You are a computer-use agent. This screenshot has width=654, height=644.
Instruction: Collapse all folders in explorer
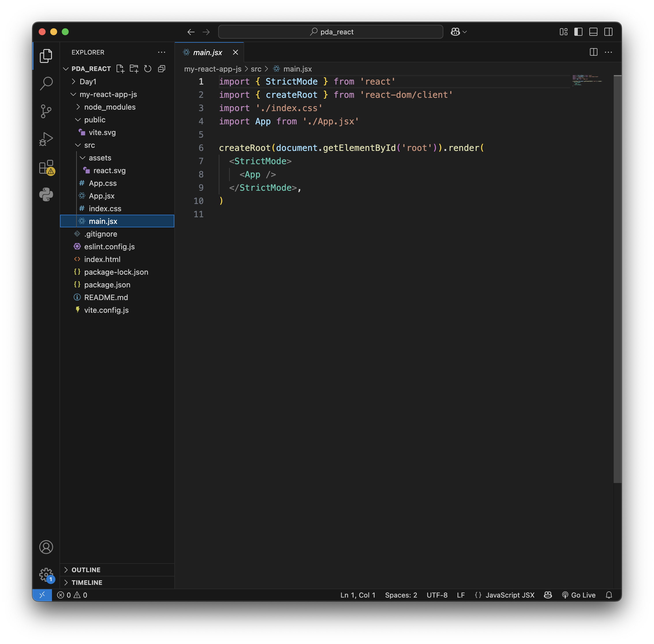[162, 69]
